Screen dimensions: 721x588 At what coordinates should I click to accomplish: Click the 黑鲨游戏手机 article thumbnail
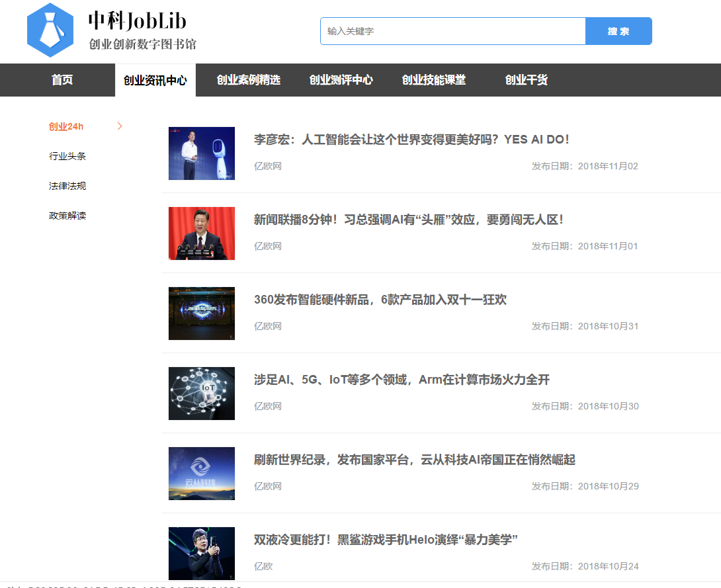coord(202,554)
